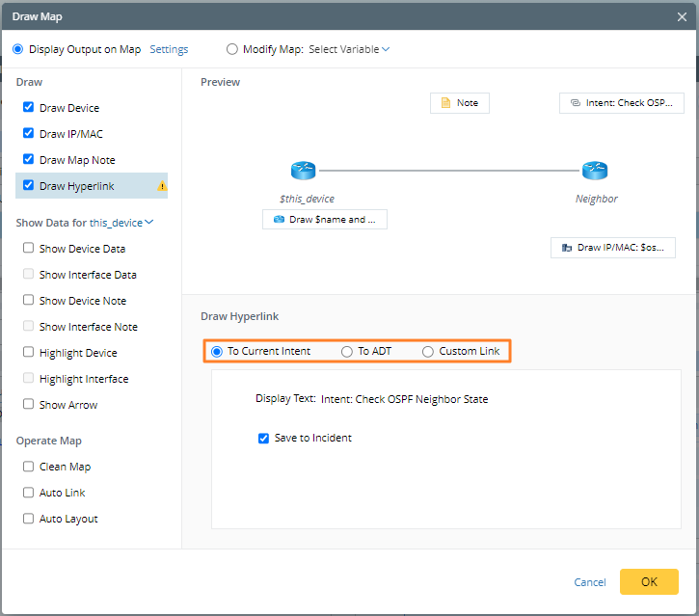Click the Draw $name device label
Image resolution: width=699 pixels, height=616 pixels.
324,220
